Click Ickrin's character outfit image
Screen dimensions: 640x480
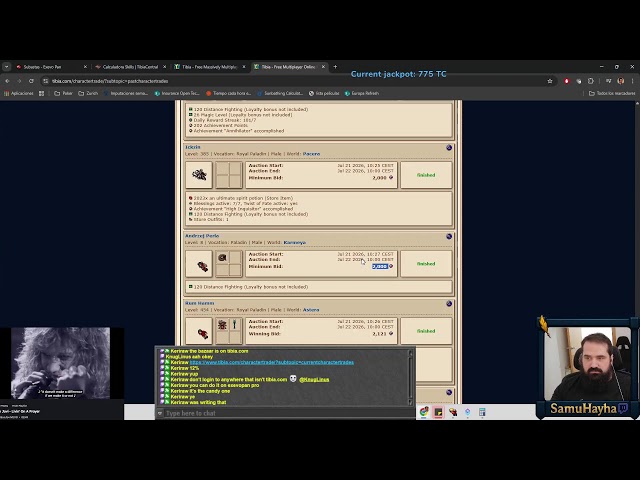199,175
